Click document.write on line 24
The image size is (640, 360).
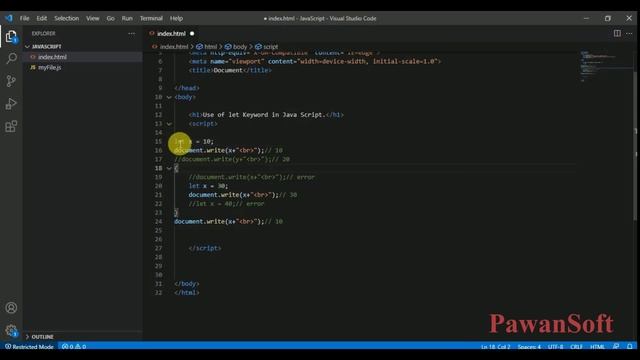tap(200, 222)
